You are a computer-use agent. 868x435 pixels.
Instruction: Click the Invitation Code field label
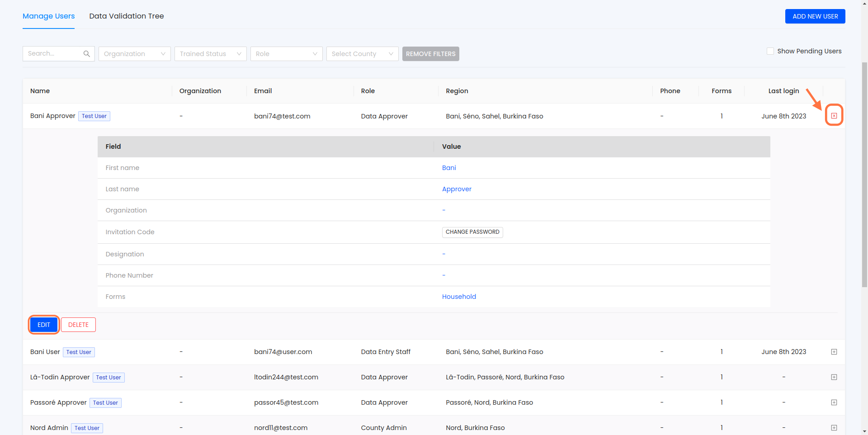tap(130, 232)
